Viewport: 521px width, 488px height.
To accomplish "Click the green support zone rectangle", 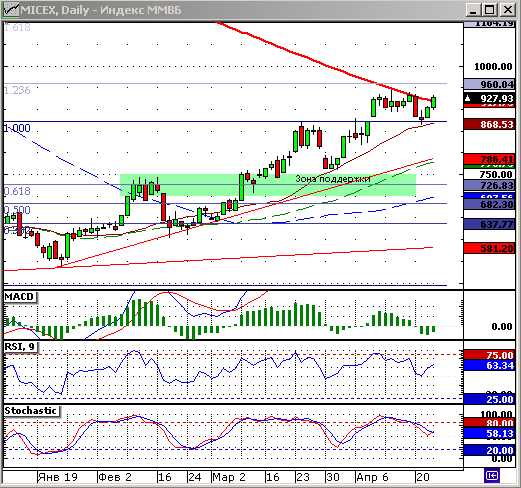I will tap(268, 185).
